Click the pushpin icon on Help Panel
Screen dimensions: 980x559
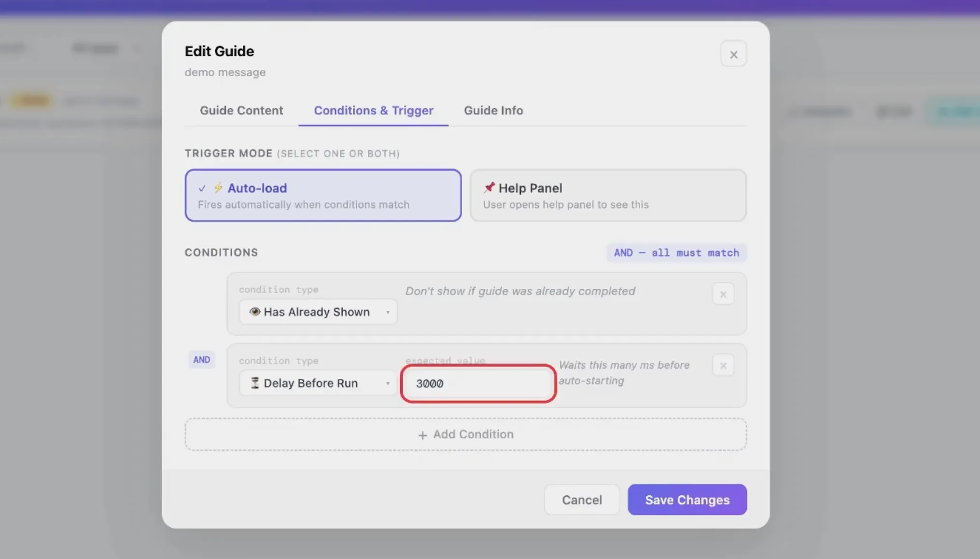pyautogui.click(x=489, y=187)
